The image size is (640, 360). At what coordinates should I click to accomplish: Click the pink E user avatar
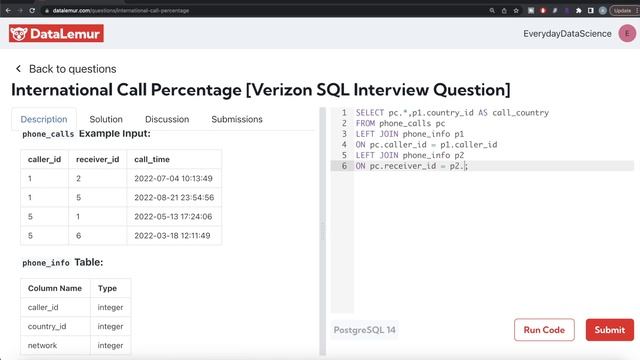(627, 33)
